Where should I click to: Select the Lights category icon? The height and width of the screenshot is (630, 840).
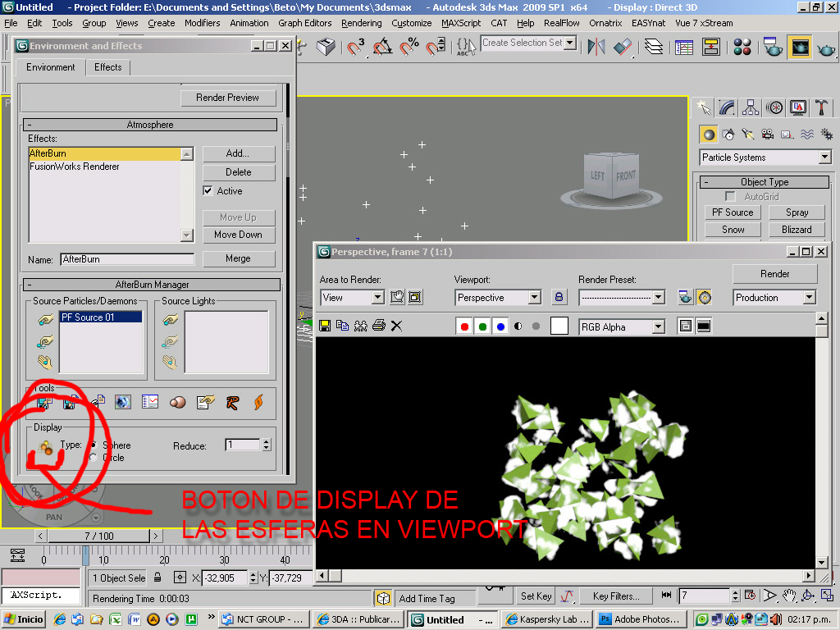748,135
